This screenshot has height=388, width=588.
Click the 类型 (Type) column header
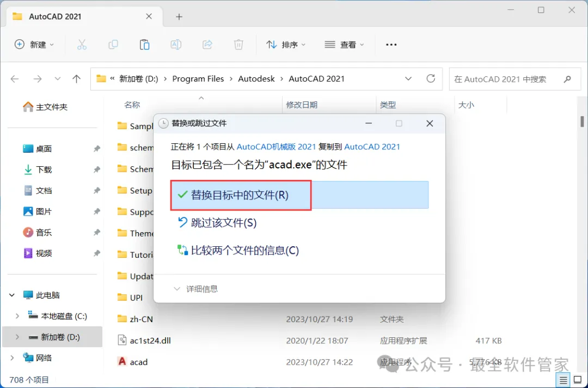388,105
